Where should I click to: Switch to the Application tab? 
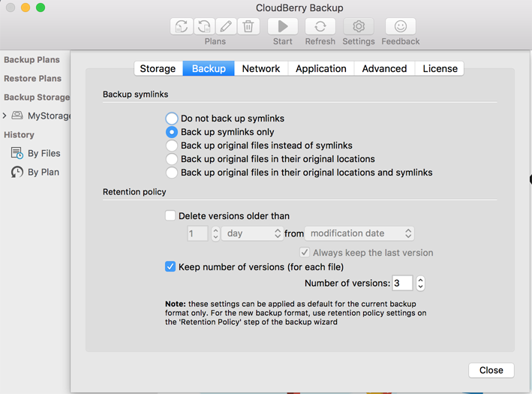click(x=321, y=68)
